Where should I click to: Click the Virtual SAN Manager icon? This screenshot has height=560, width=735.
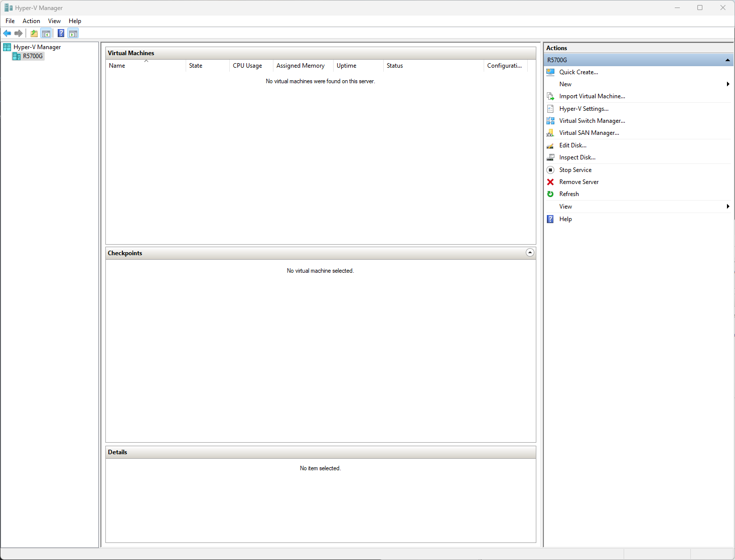click(x=550, y=133)
